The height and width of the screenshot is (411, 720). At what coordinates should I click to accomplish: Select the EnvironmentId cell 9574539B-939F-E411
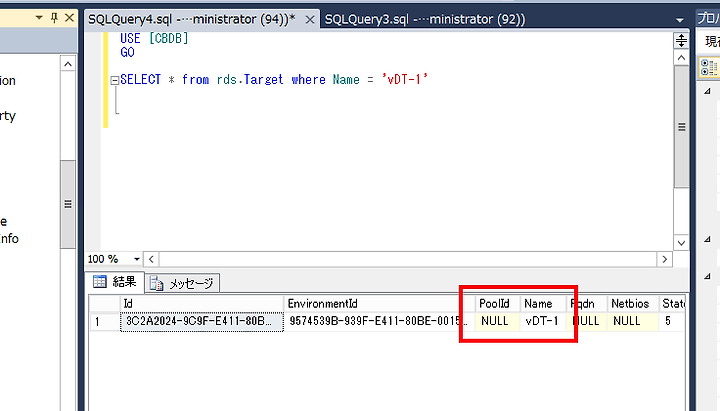[379, 321]
